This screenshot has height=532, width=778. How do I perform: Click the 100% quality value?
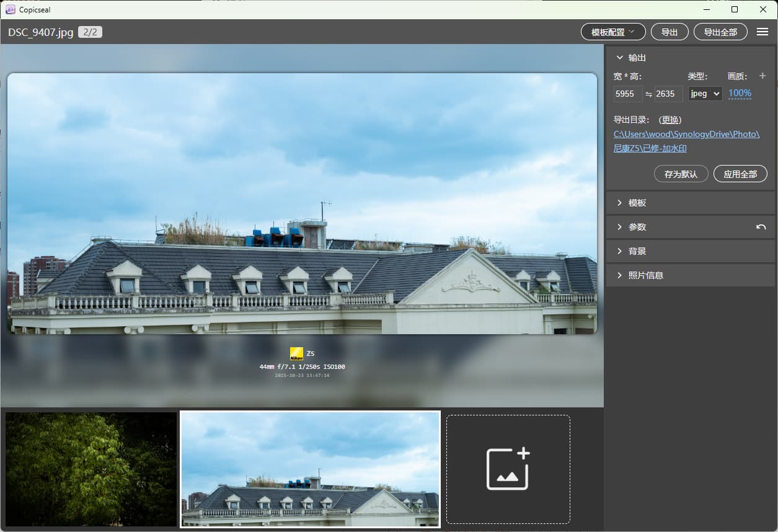coord(740,94)
